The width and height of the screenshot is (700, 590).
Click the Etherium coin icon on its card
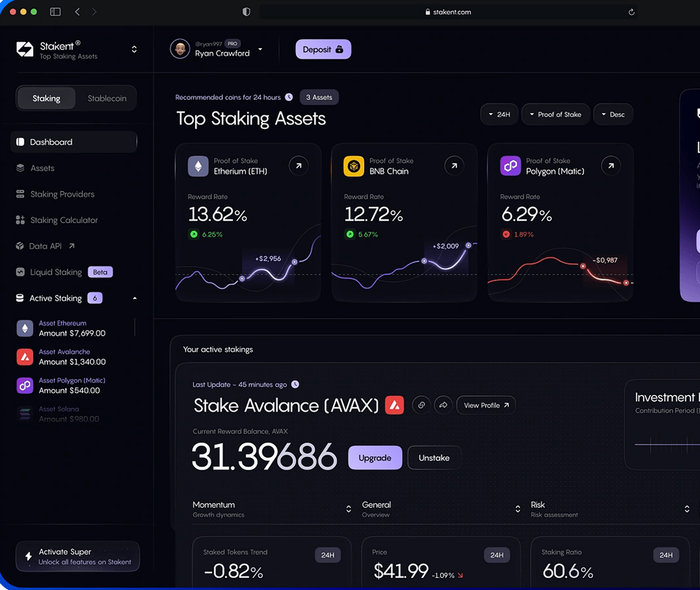pos(198,166)
